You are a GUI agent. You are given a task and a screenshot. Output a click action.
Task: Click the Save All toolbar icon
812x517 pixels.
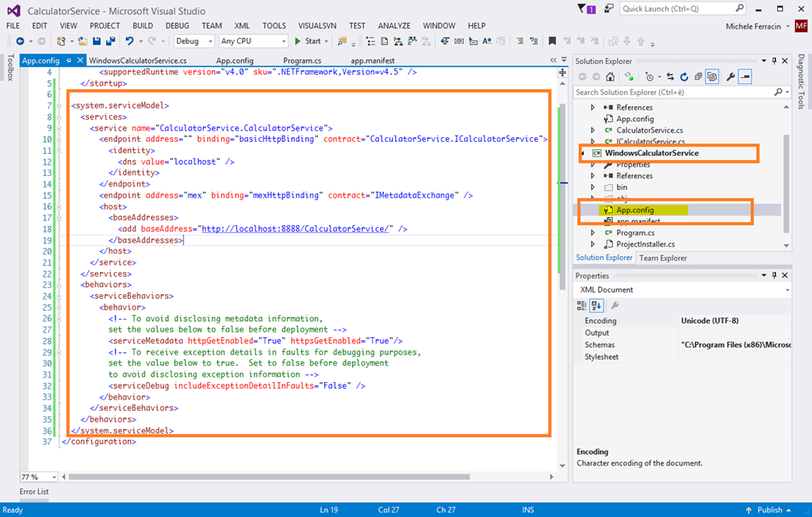(x=109, y=41)
